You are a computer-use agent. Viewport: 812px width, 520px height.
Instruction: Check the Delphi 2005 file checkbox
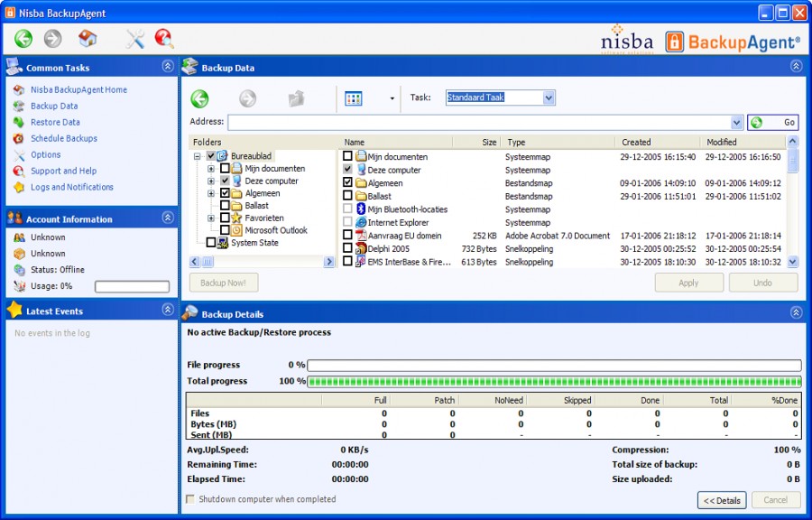point(347,248)
